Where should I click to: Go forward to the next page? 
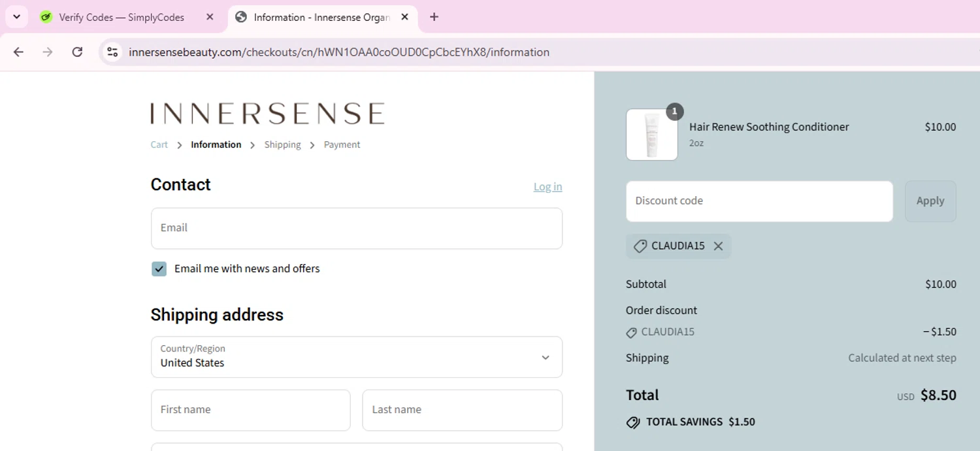coord(48,52)
